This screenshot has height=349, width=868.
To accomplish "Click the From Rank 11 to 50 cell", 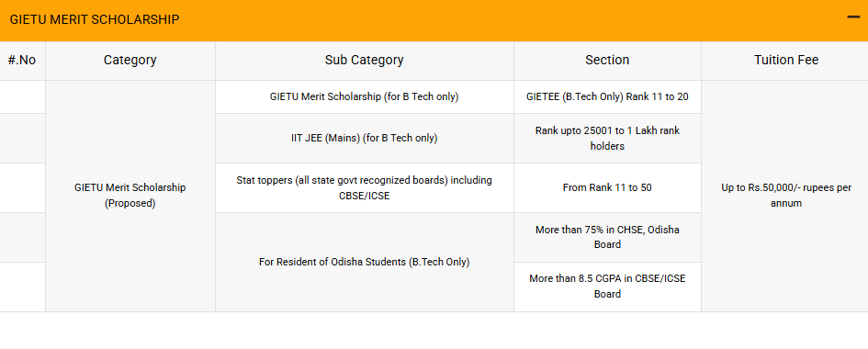I will 607,188.
